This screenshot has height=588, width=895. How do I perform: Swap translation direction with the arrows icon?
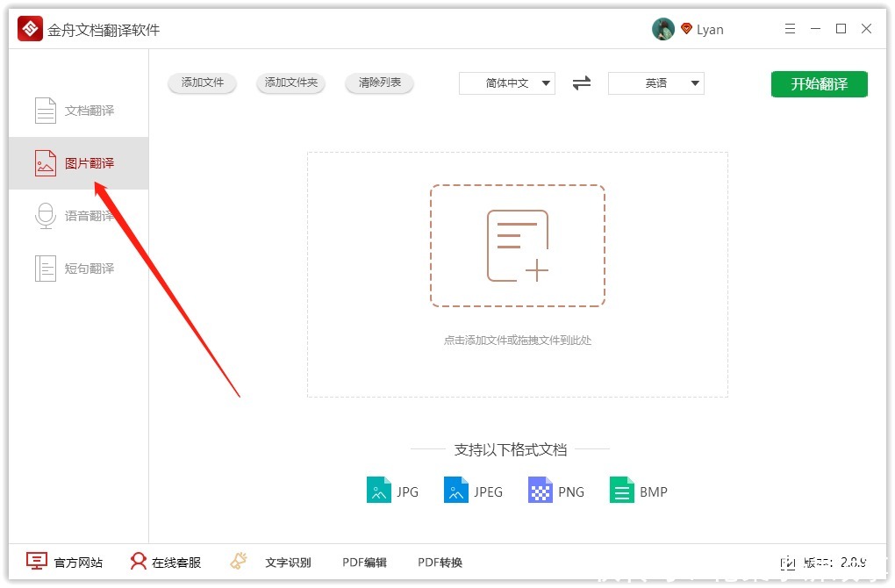(581, 82)
